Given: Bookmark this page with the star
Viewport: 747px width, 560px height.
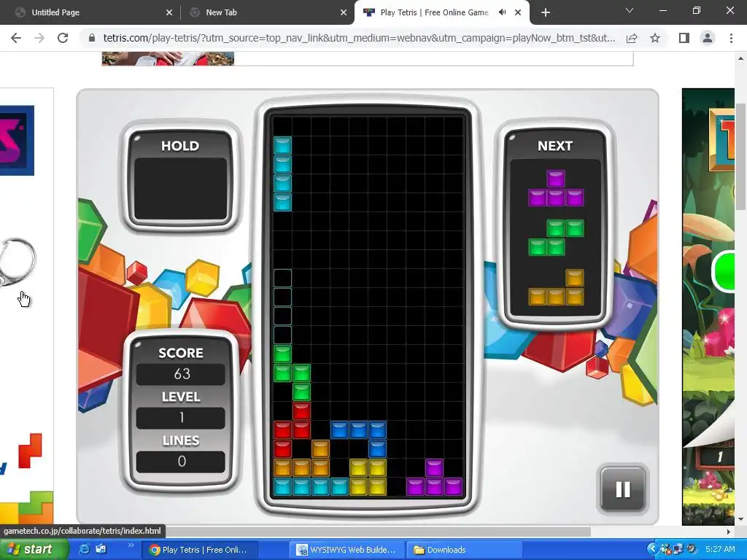Looking at the screenshot, I should 655,38.
